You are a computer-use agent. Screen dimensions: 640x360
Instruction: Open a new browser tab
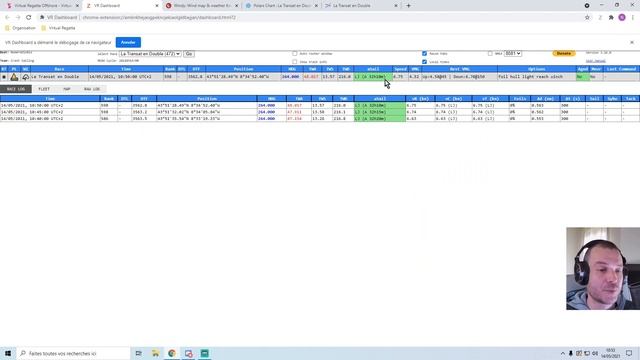[x=409, y=6]
